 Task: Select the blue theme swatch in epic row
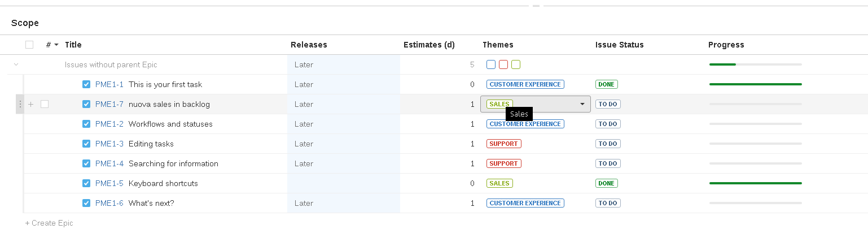tap(491, 64)
